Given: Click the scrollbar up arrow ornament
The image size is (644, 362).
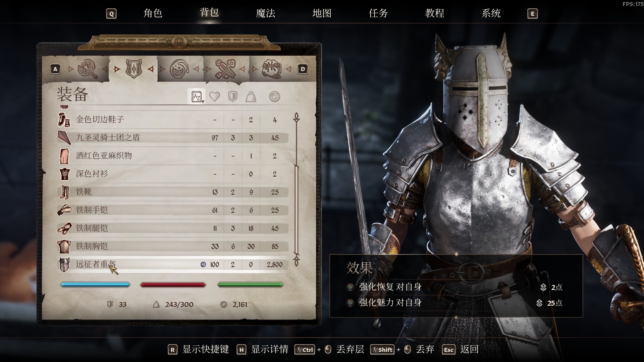Looking at the screenshot, I should pyautogui.click(x=297, y=118).
